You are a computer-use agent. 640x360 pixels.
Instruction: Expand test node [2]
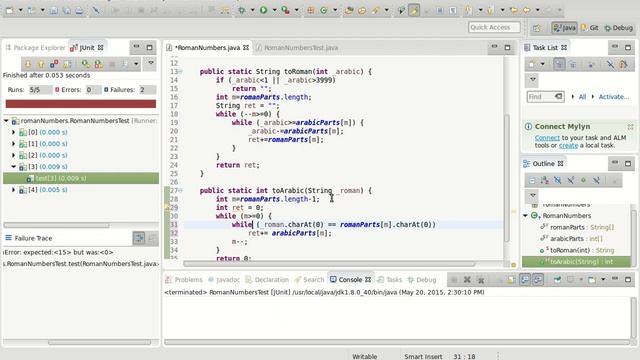tap(13, 155)
